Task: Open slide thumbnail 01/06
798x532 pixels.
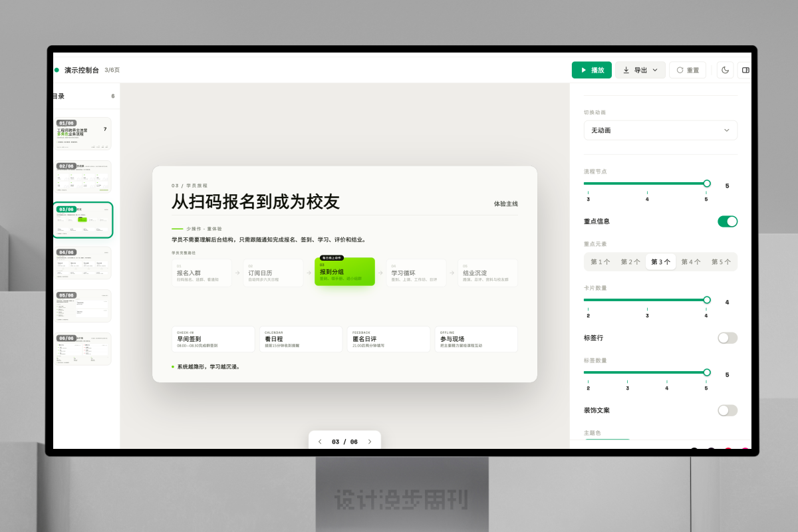Action: pos(83,134)
